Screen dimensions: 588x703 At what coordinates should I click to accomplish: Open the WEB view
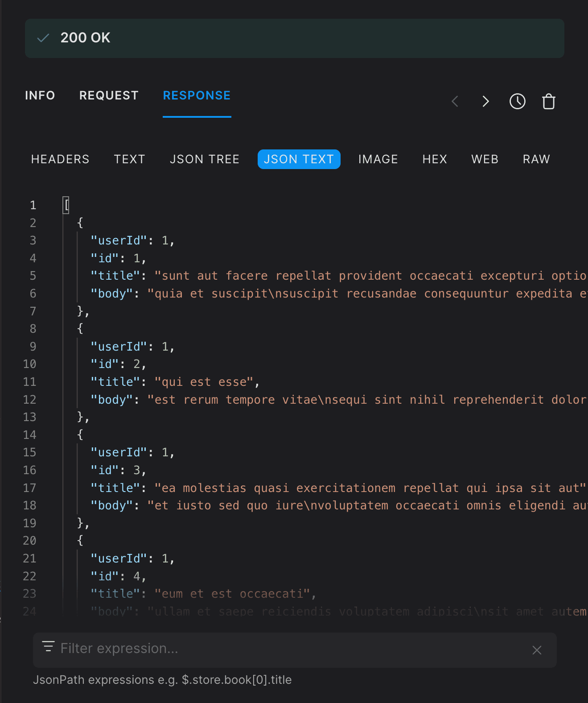click(485, 159)
